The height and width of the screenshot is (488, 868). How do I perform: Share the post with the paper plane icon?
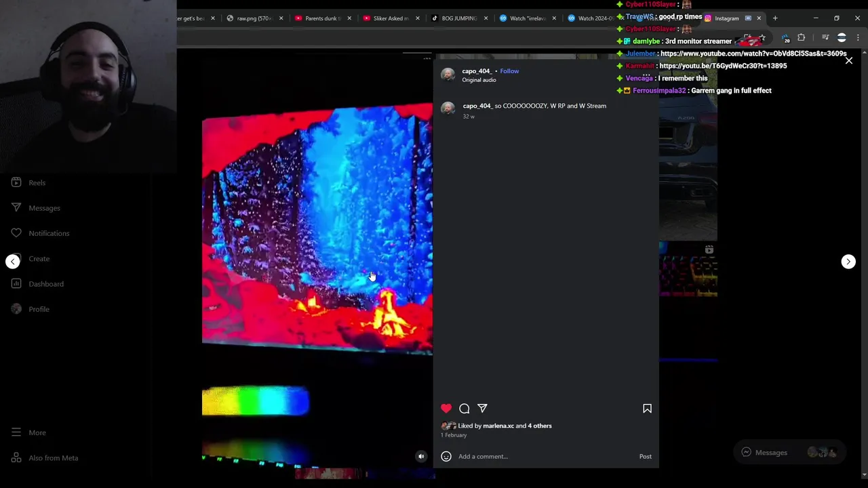(x=482, y=409)
